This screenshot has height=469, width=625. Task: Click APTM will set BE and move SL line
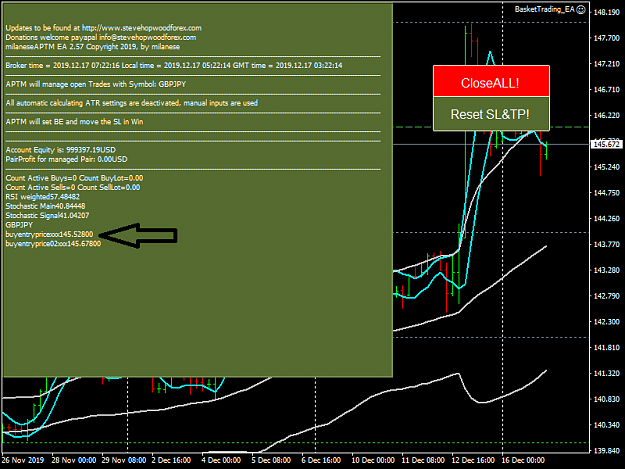(x=74, y=122)
